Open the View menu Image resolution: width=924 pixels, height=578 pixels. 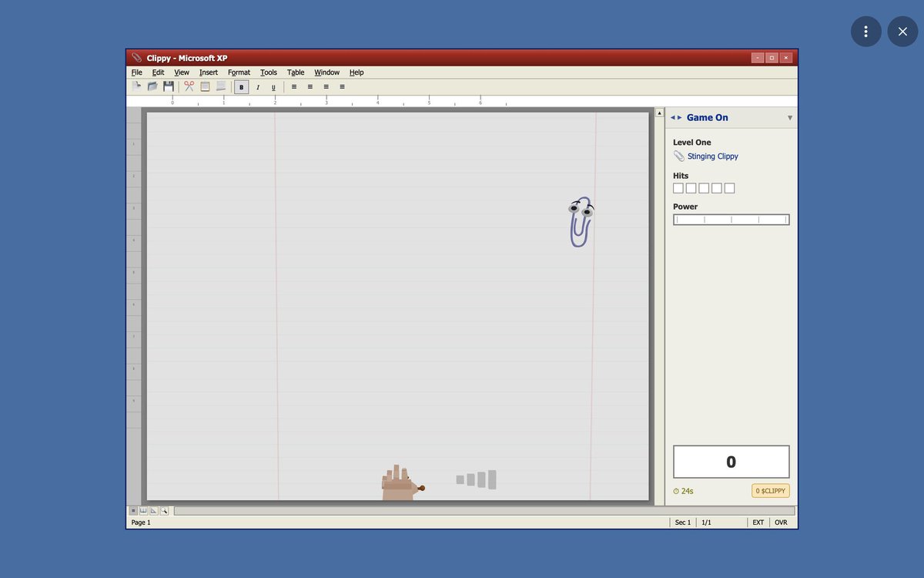coord(182,72)
